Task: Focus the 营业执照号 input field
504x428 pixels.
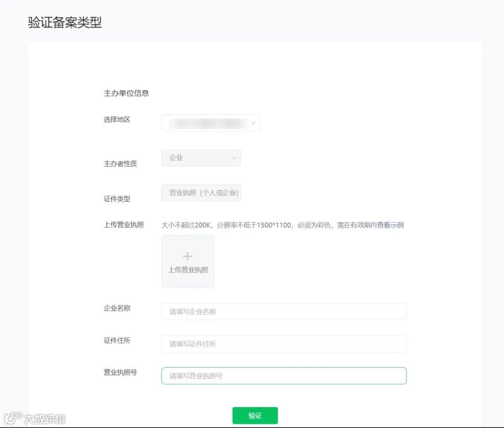Action: [x=284, y=376]
